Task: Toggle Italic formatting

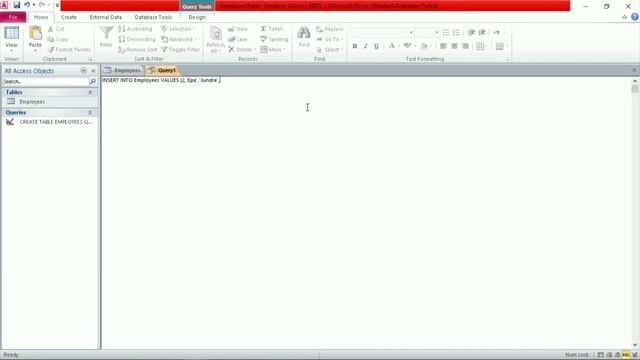Action: coord(365,46)
